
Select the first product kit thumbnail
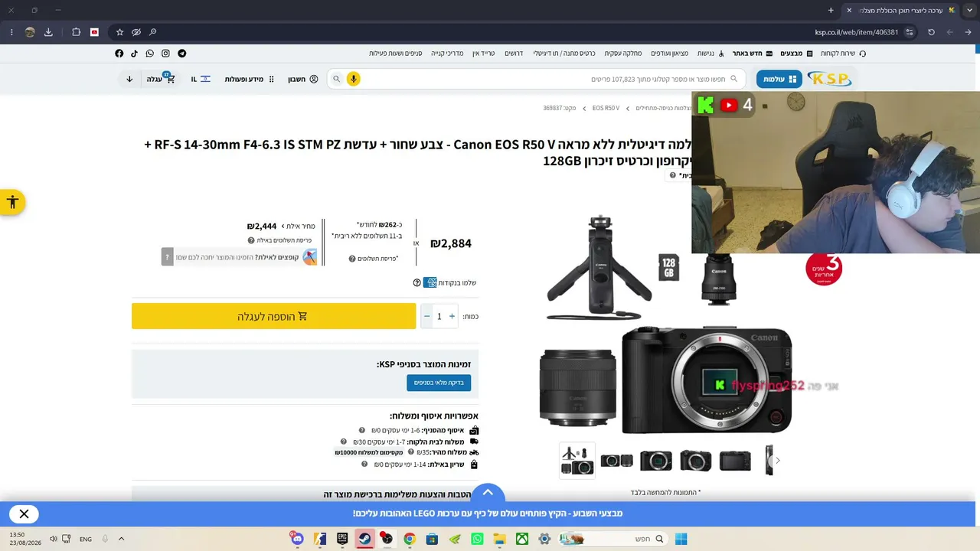(x=577, y=460)
